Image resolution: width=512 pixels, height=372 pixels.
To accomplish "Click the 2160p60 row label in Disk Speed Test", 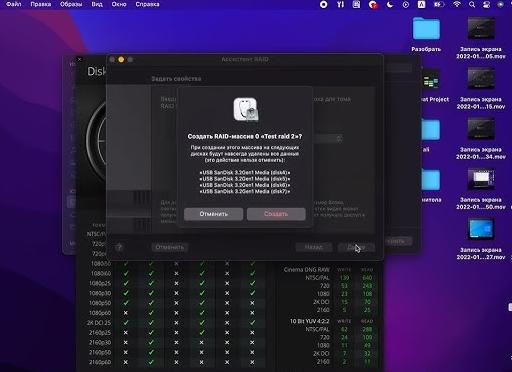I will coord(100,362).
